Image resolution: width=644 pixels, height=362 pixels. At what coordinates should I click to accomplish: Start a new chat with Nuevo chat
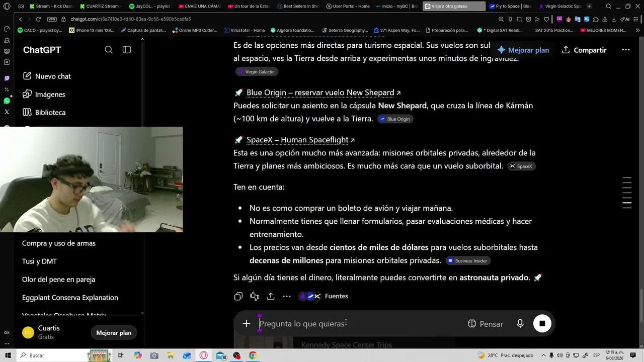tap(47, 76)
